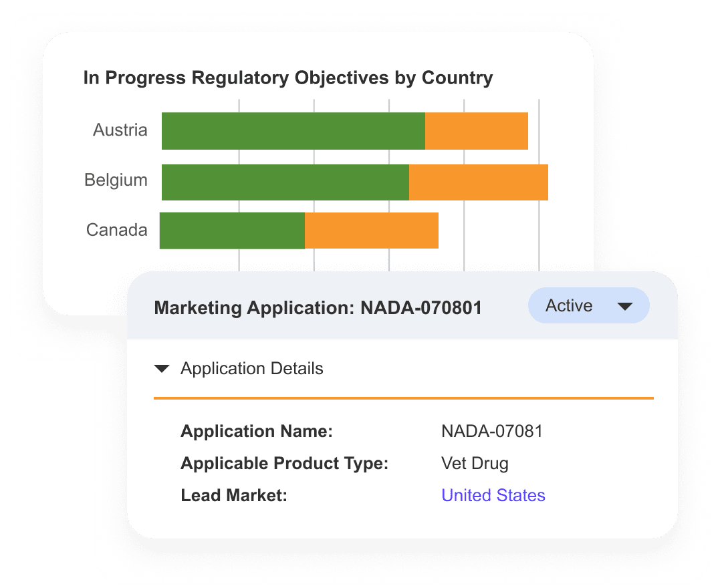Click the Application Name field label
The image size is (722, 588).
pyautogui.click(x=257, y=431)
